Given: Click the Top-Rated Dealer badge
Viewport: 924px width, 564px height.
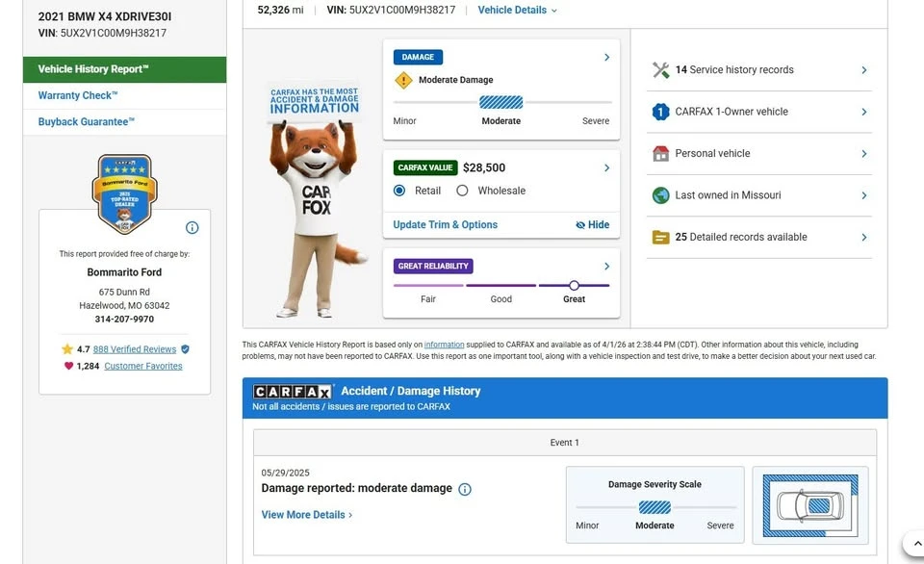Looking at the screenshot, I should pos(124,194).
